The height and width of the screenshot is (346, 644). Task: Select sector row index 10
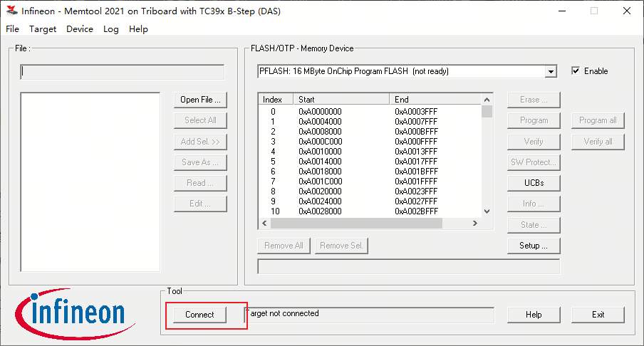(370, 211)
